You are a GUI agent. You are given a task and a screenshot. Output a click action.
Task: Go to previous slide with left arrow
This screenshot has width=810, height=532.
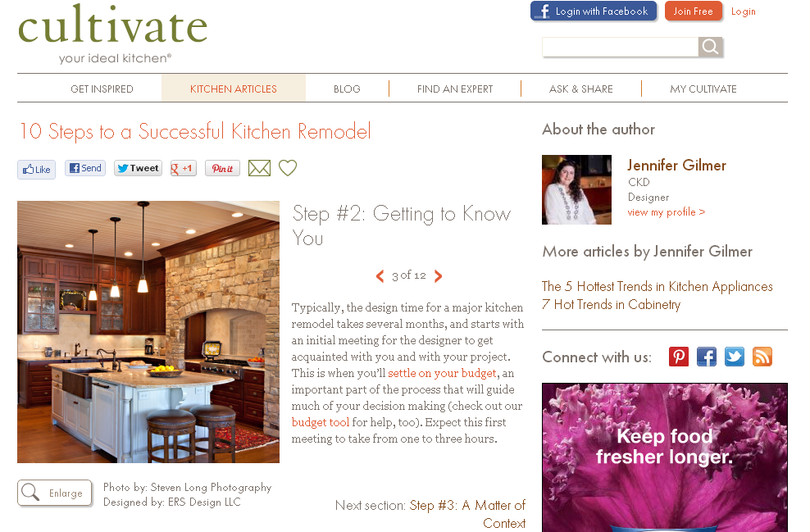coord(380,276)
